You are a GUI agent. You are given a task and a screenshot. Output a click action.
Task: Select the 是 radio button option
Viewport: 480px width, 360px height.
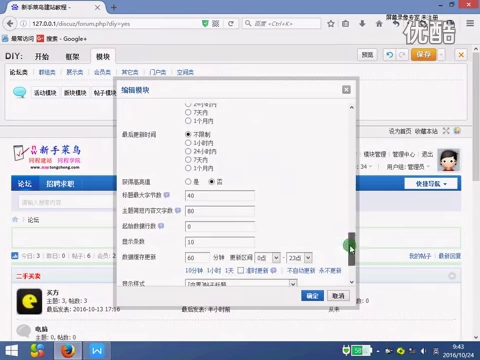[x=188, y=182]
